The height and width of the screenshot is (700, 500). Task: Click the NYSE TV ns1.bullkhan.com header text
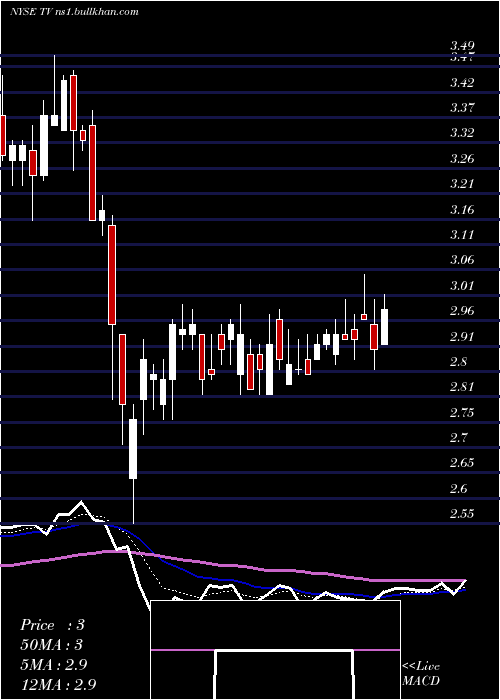tap(74, 12)
